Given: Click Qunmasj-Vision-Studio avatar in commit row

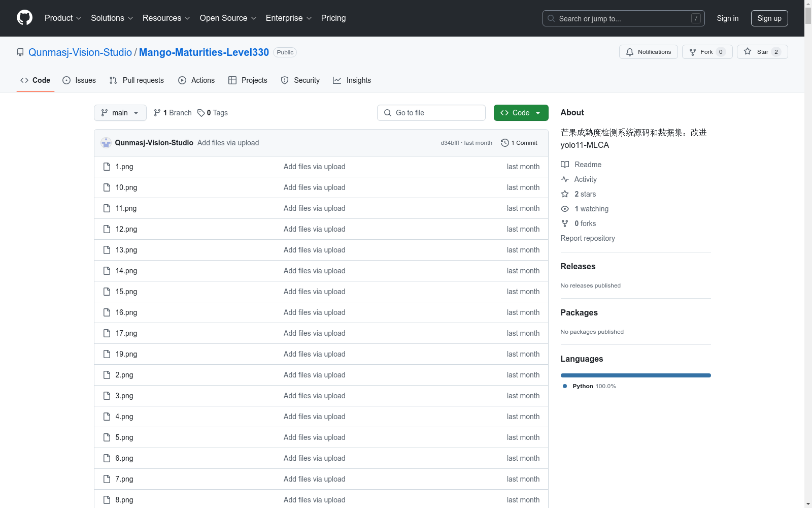Looking at the screenshot, I should pos(106,143).
